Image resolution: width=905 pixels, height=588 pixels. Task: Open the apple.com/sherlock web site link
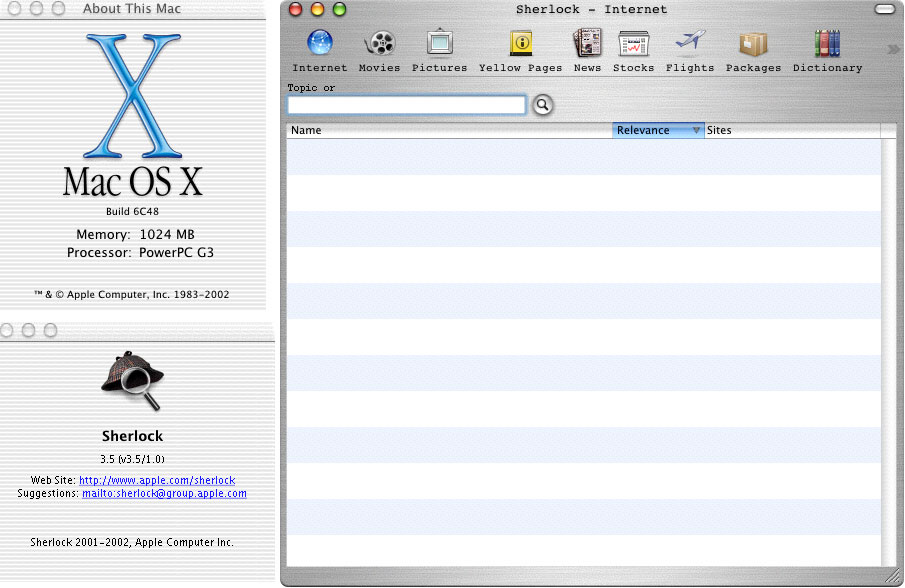(157, 480)
